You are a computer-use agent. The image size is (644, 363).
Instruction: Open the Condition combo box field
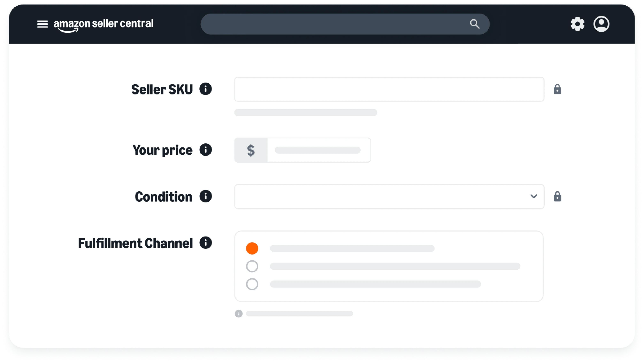tap(389, 196)
